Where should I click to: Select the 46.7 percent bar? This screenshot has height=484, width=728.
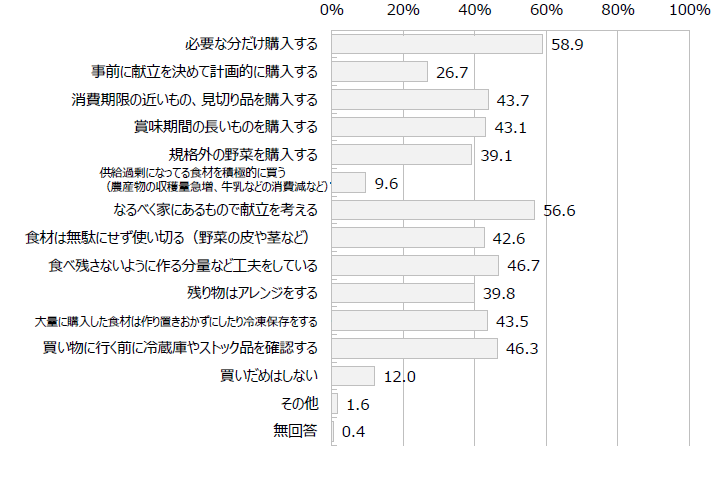415,265
